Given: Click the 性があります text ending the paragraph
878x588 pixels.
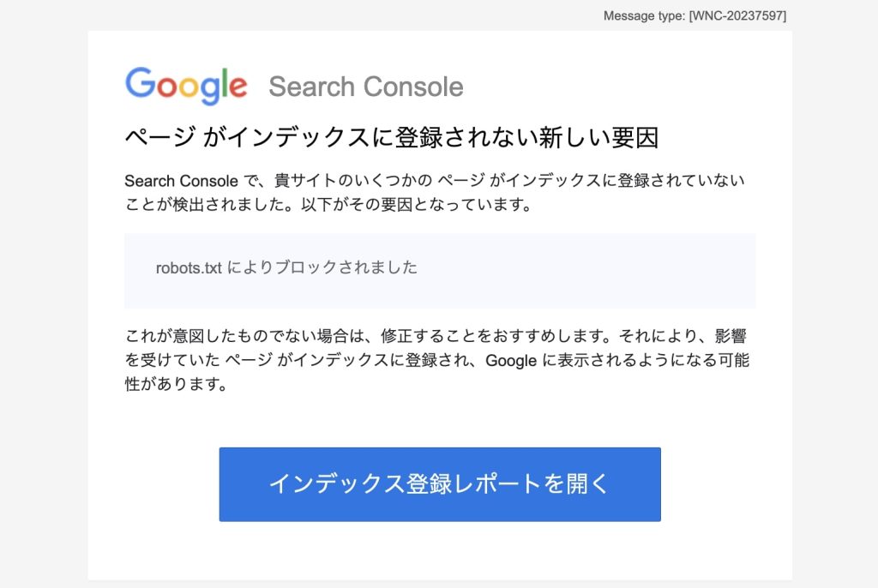Looking at the screenshot, I should [176, 384].
